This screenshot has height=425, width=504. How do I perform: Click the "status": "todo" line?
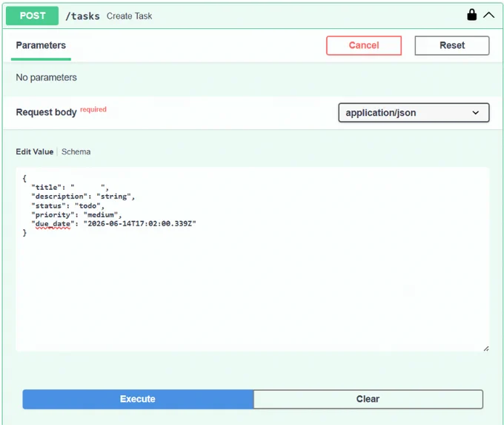coord(67,205)
